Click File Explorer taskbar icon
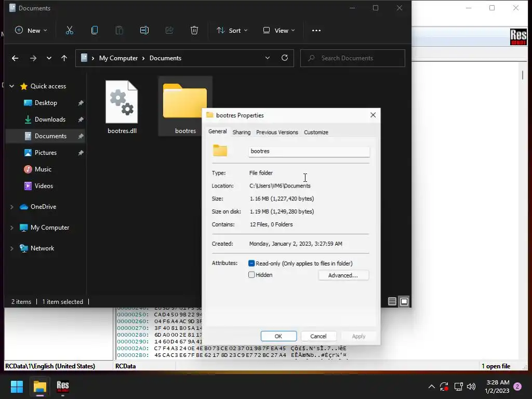 click(39, 387)
